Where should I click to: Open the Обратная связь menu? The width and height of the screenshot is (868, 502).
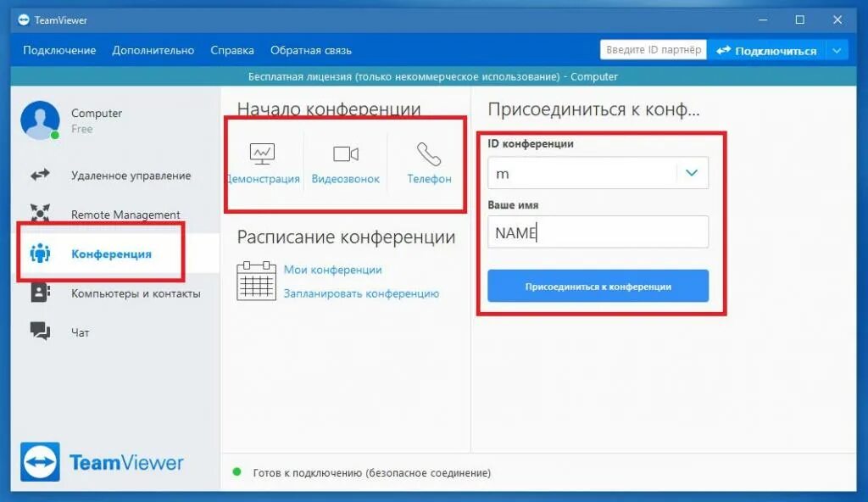click(x=310, y=50)
